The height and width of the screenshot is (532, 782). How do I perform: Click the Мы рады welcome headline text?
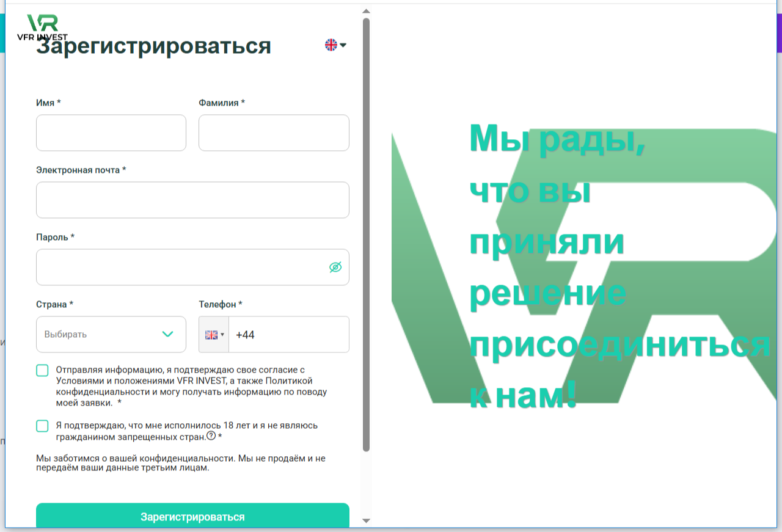(619, 266)
